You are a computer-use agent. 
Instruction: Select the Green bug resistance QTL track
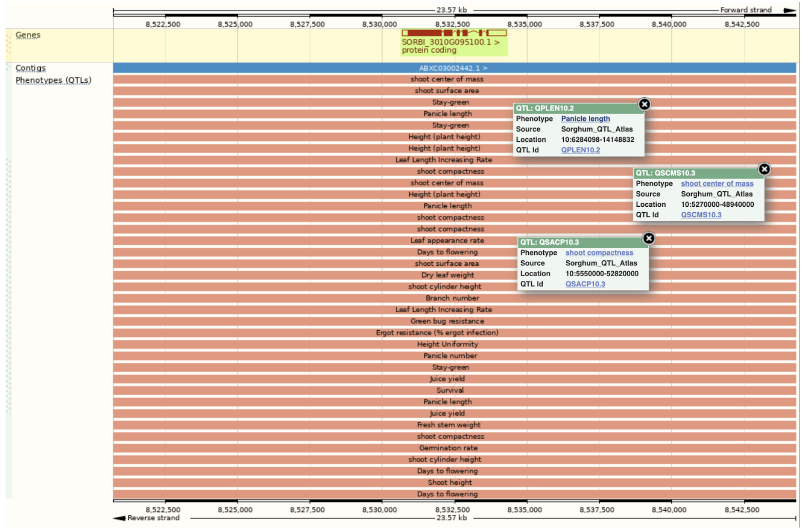tap(454, 321)
